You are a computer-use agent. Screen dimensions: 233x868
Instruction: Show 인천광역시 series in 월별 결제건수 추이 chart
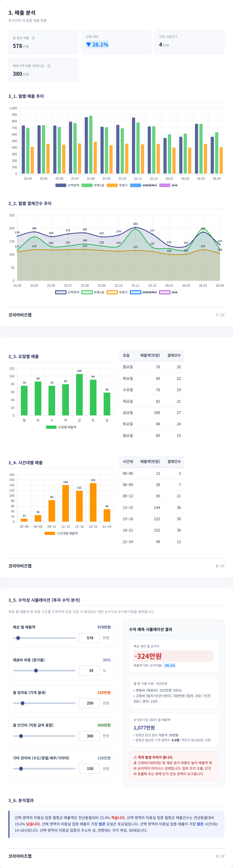[143, 292]
